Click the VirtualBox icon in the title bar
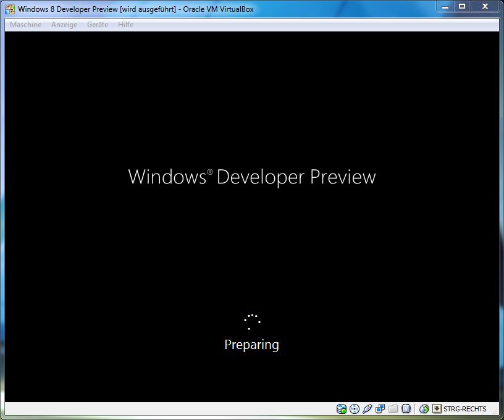The image size is (504, 420). [x=10, y=9]
